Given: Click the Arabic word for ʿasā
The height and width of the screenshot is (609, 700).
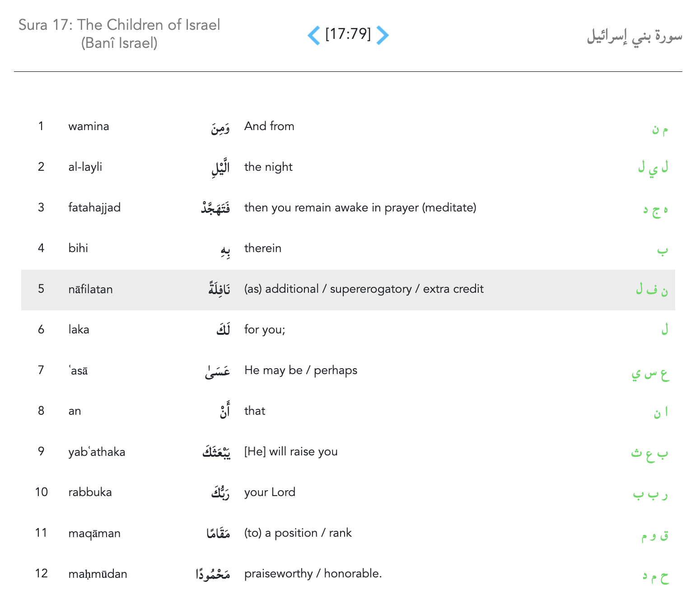Looking at the screenshot, I should pyautogui.click(x=218, y=371).
